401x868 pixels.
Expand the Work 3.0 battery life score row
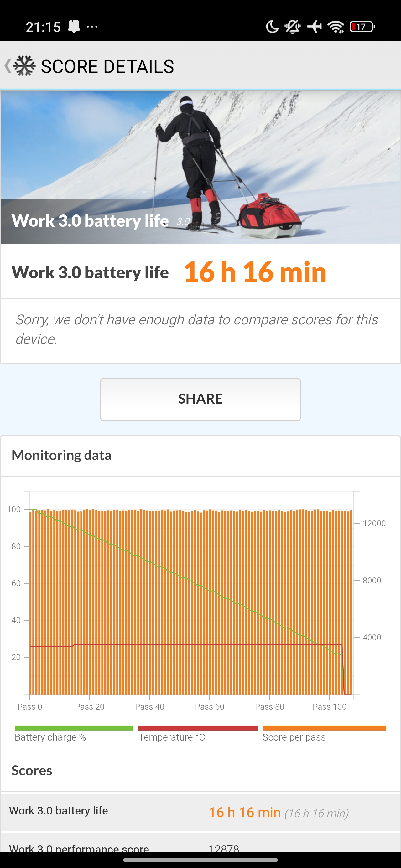pyautogui.click(x=200, y=811)
